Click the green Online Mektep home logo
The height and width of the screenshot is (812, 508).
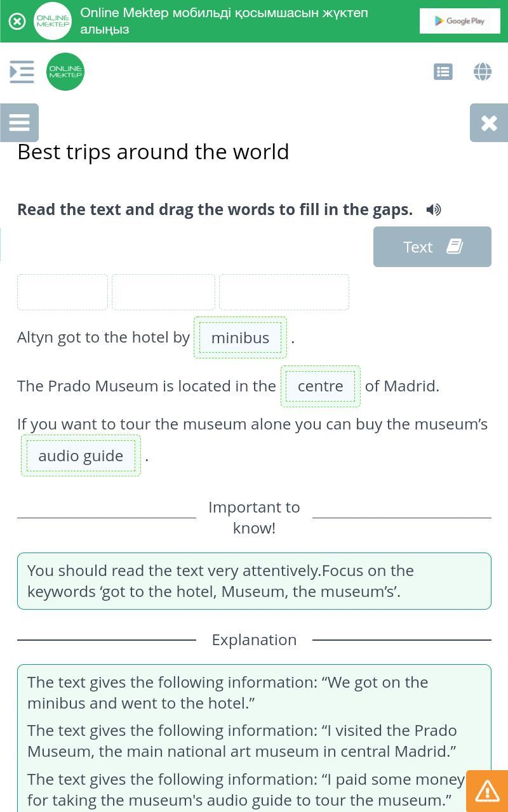click(65, 72)
